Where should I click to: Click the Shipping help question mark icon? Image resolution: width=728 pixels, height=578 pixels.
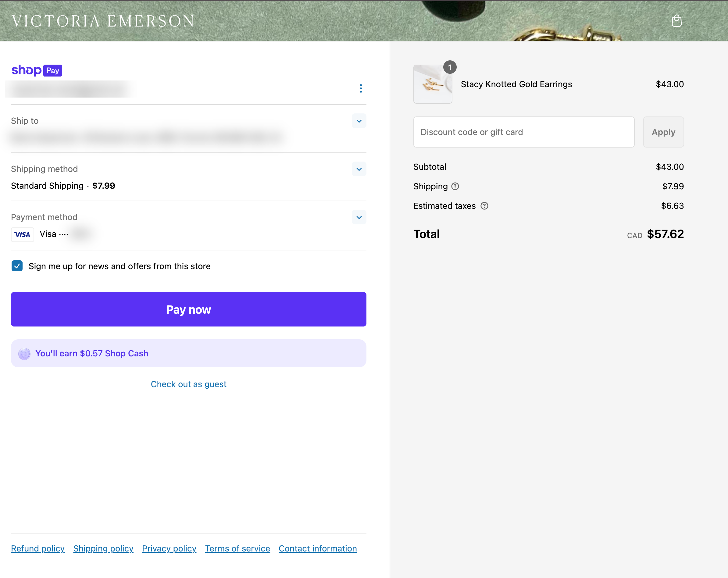(455, 186)
